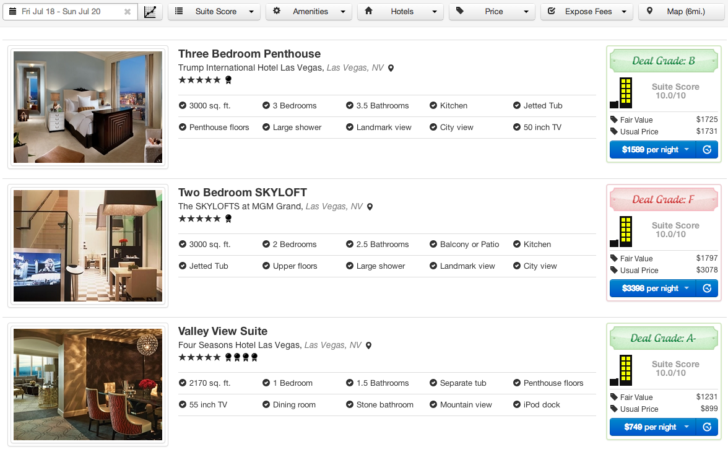Screen dimensions: 728x452
Task: Click Suite Score building icon for Two Bedroom SKYLOFT
Action: coord(621,231)
